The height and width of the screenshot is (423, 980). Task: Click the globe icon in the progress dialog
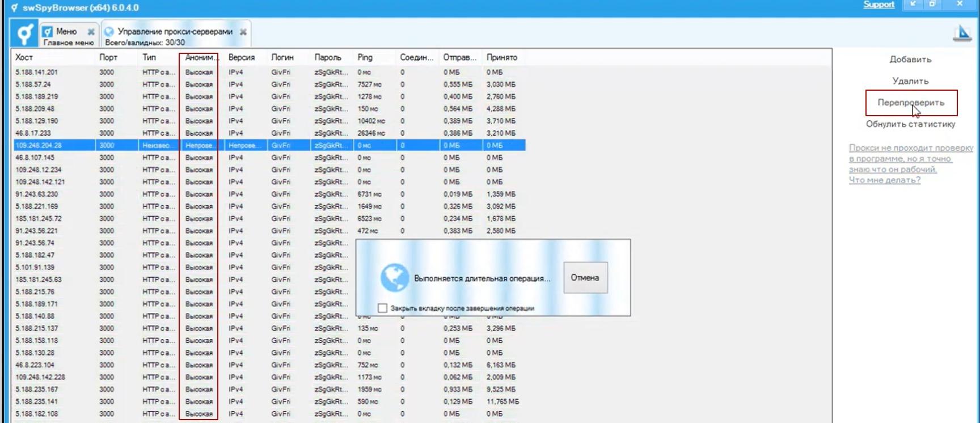point(395,278)
